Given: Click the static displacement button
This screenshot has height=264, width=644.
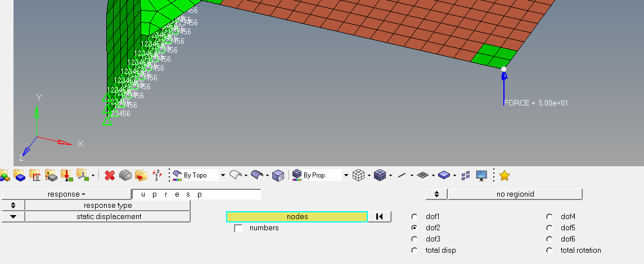Looking at the screenshot, I should click(107, 216).
